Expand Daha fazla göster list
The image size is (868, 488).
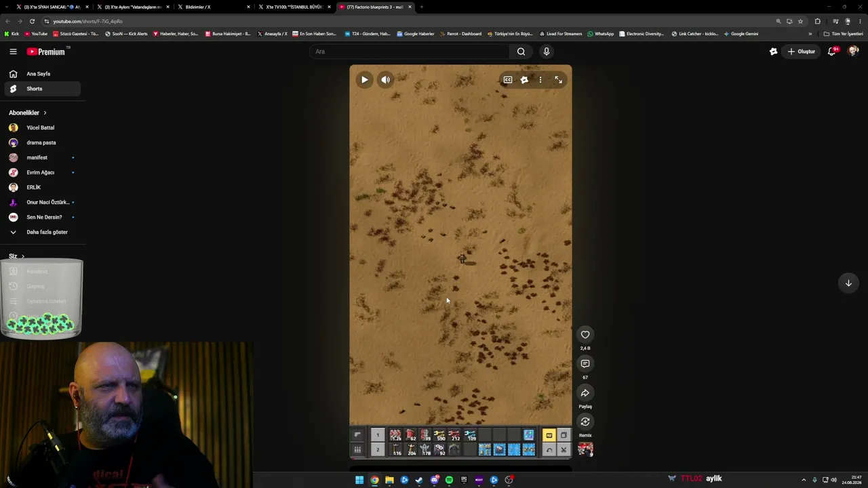coord(42,232)
